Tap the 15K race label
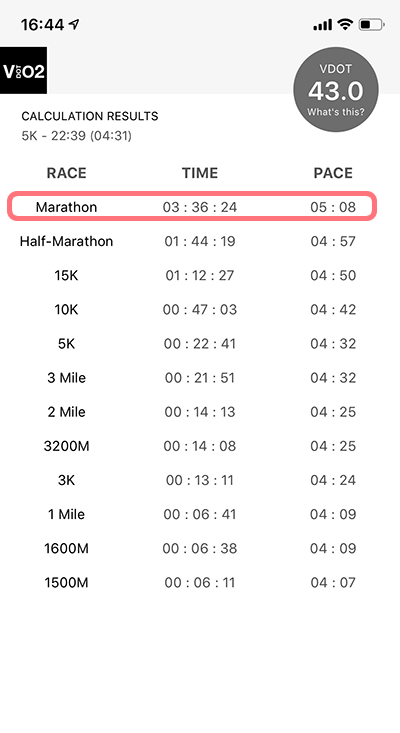The width and height of the screenshot is (400, 733). pos(66,275)
